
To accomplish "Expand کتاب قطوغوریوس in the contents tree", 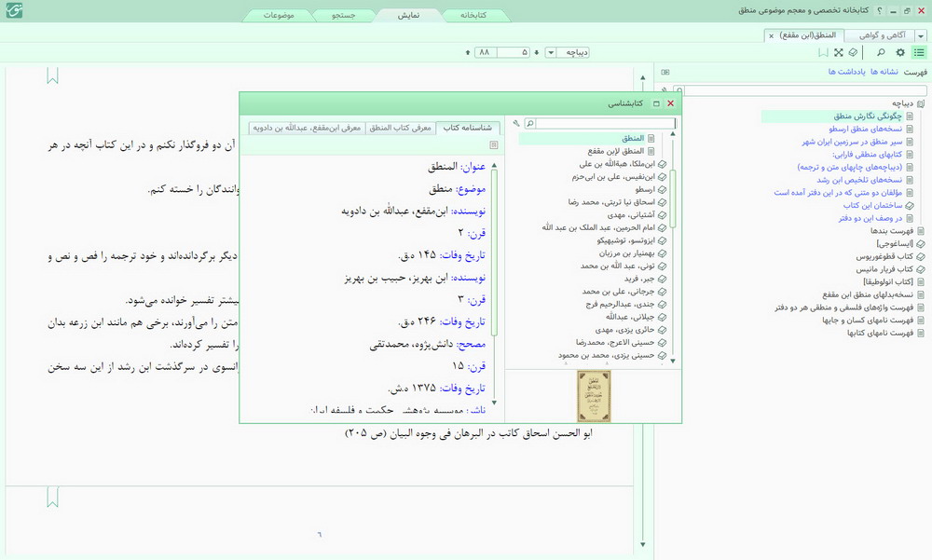I will pos(921,256).
